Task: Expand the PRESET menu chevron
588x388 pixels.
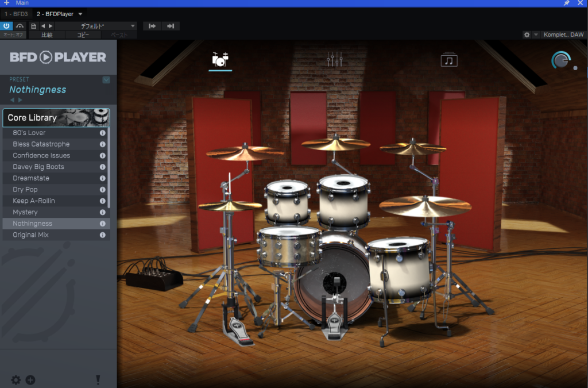Action: pos(106,80)
